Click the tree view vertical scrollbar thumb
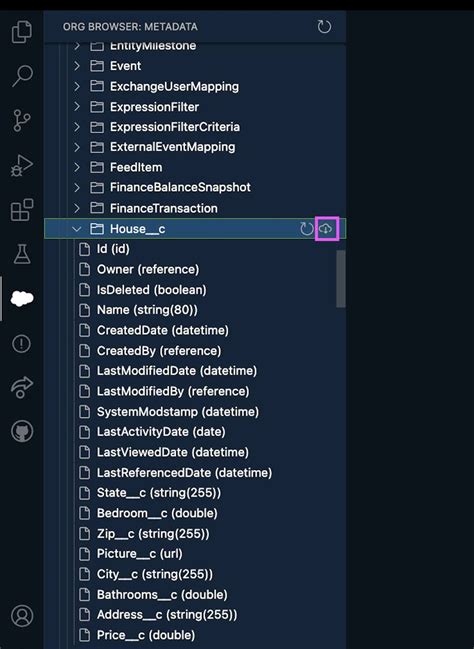The height and width of the screenshot is (649, 474). click(x=341, y=279)
